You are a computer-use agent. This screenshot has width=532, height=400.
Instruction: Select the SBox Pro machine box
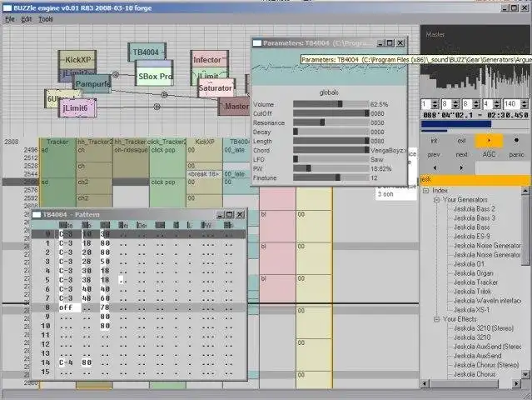point(154,77)
